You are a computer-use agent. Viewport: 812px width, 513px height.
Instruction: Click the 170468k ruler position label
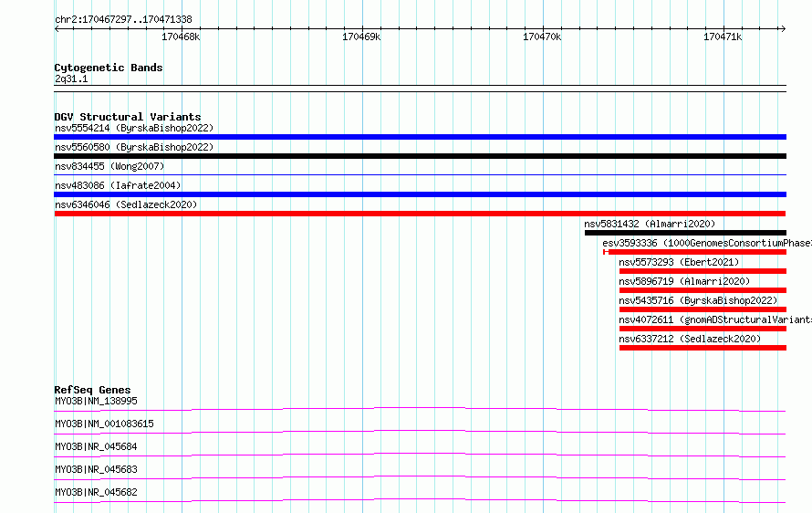(181, 37)
